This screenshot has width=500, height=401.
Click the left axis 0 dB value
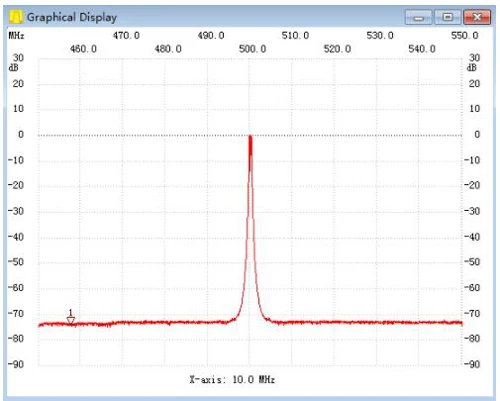[21, 134]
